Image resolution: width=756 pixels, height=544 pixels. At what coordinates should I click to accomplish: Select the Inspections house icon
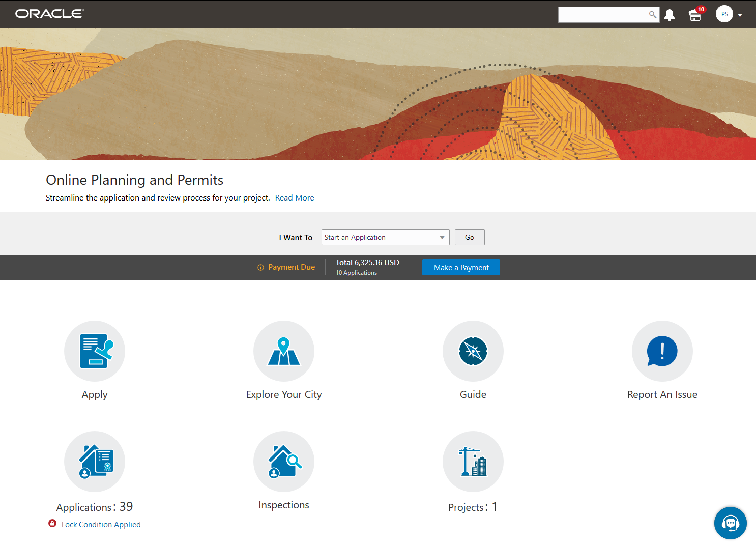pos(284,461)
